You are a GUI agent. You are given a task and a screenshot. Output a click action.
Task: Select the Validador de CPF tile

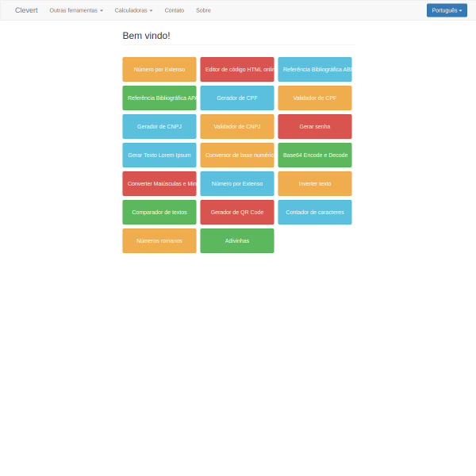pos(315,98)
